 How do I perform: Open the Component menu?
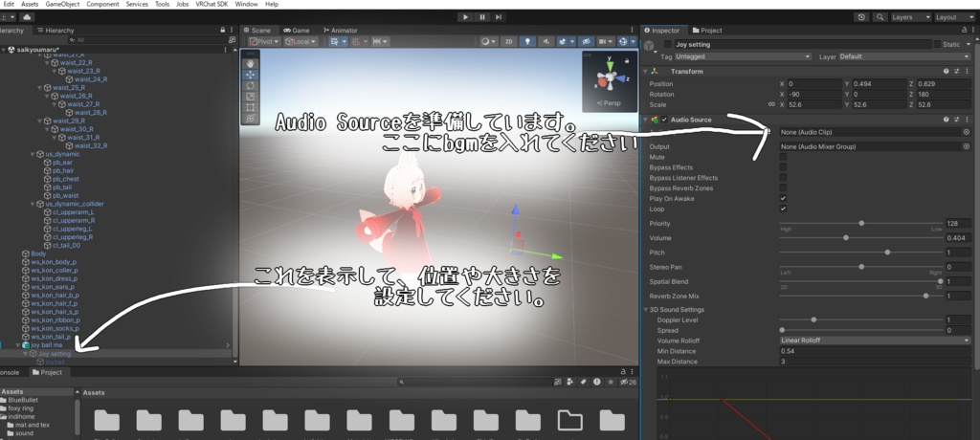coord(102,4)
